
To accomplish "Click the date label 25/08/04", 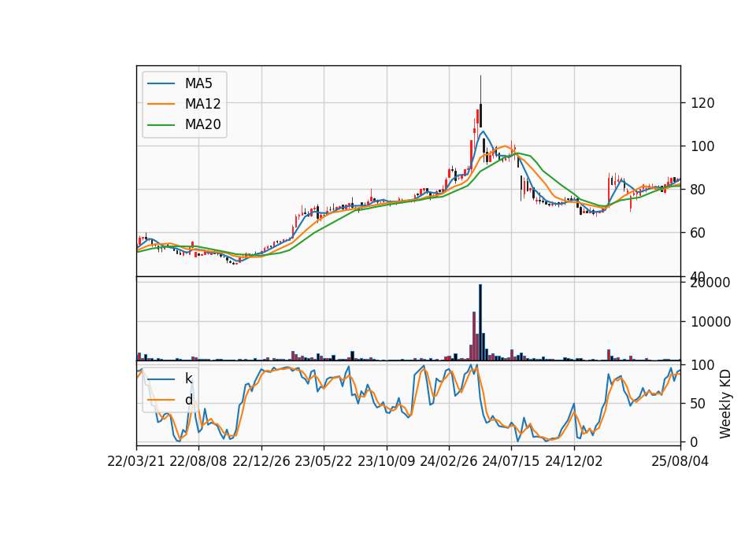I will click(x=680, y=461).
